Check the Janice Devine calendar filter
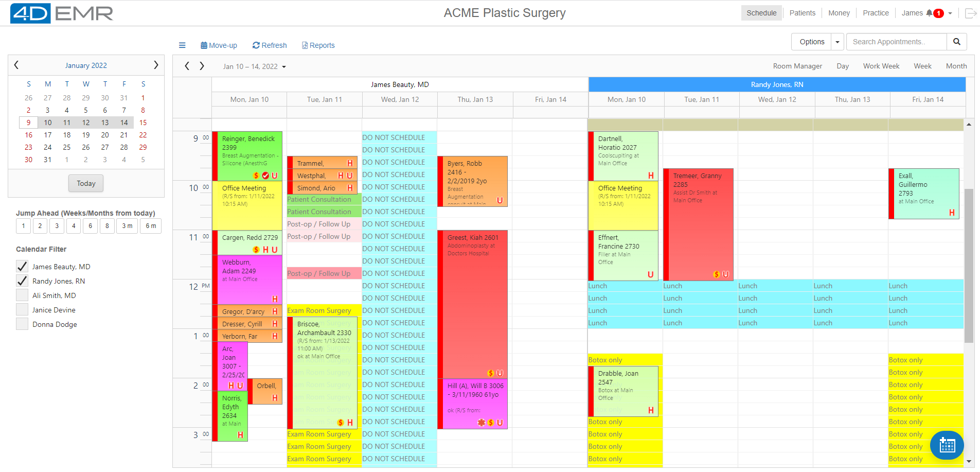The width and height of the screenshot is (980, 472). tap(22, 310)
